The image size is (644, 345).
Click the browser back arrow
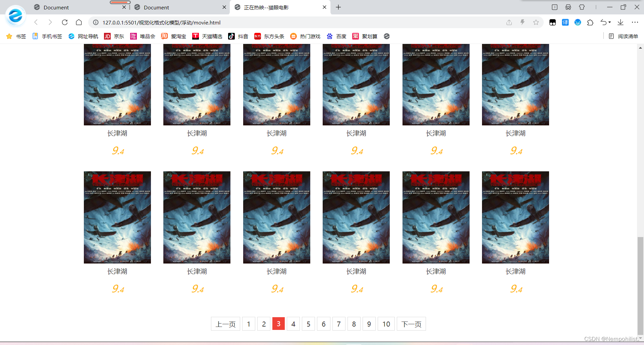tap(36, 22)
